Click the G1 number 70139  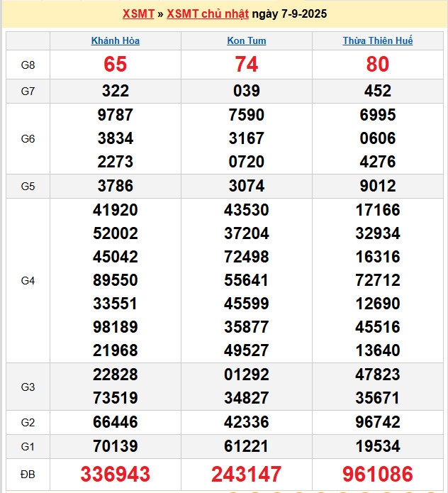tap(116, 446)
